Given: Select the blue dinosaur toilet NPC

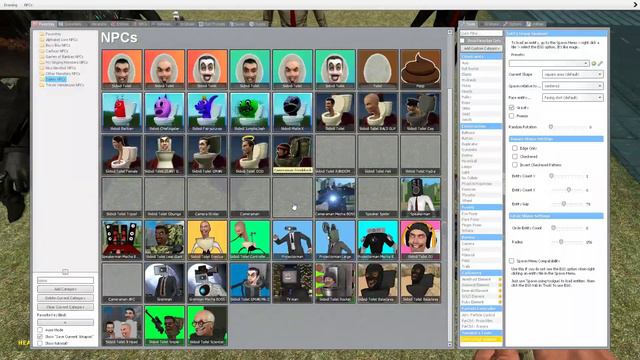Looking at the screenshot, I should pos(207,111).
